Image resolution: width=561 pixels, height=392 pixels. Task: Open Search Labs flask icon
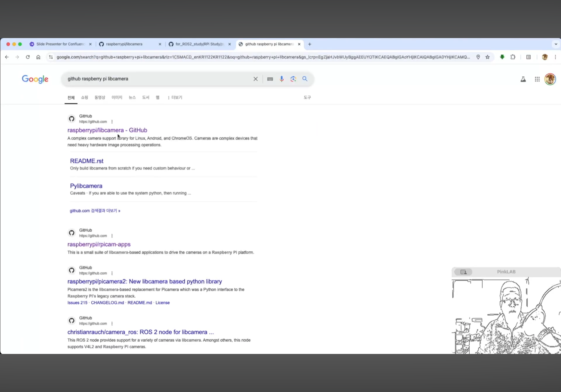click(x=523, y=79)
